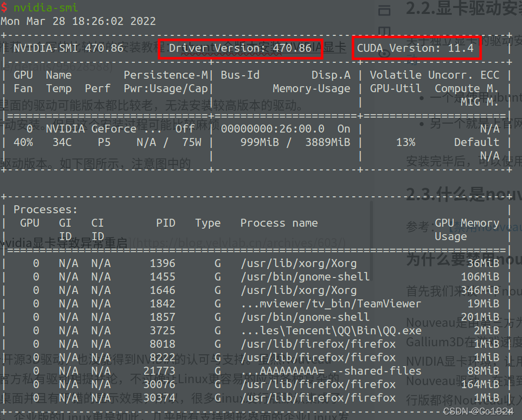Select PID 1396 in the process table
Screen dimensions: 522x420
pyautogui.click(x=163, y=264)
